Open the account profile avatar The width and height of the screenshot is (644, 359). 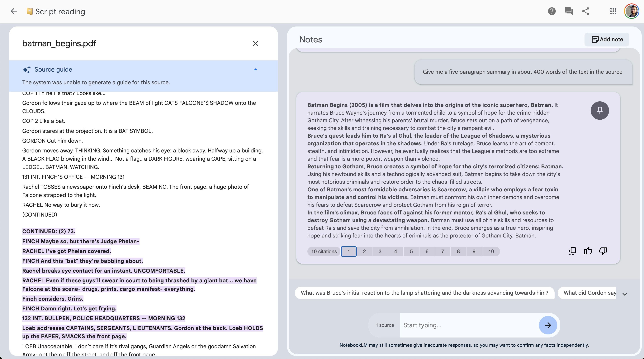coord(632,11)
